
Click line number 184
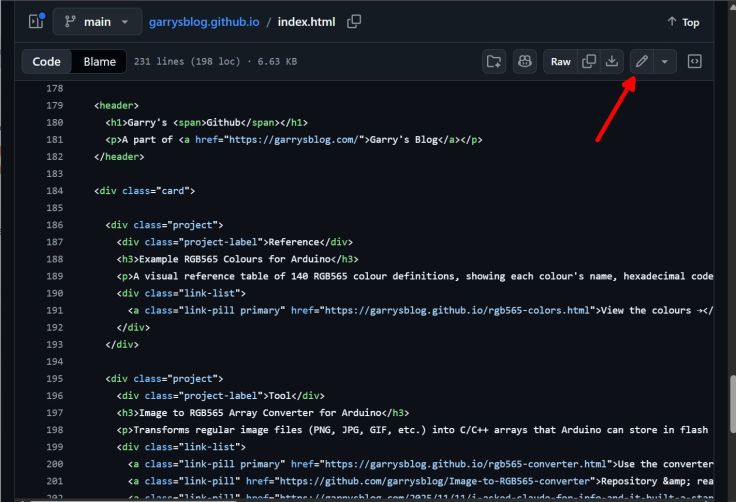point(54,191)
